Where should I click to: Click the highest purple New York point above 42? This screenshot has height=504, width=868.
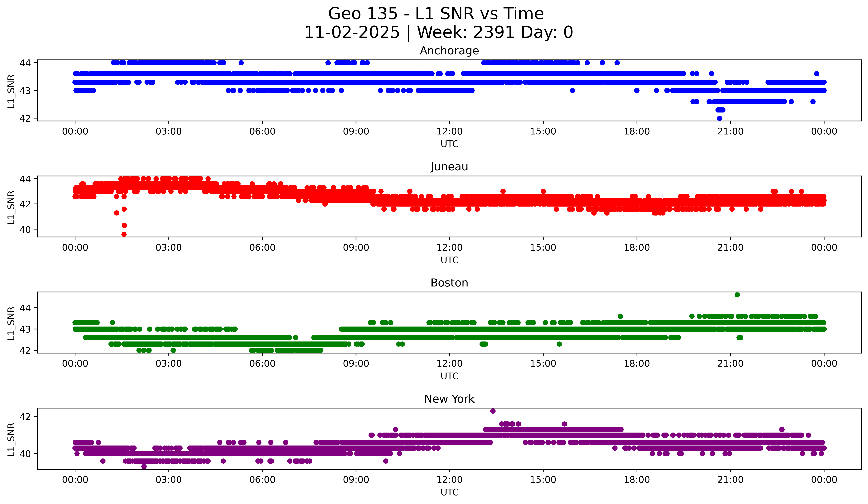pyautogui.click(x=493, y=411)
